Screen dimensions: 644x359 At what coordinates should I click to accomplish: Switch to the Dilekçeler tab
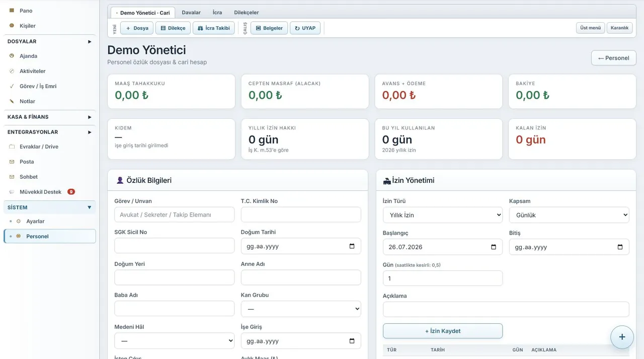coord(247,13)
